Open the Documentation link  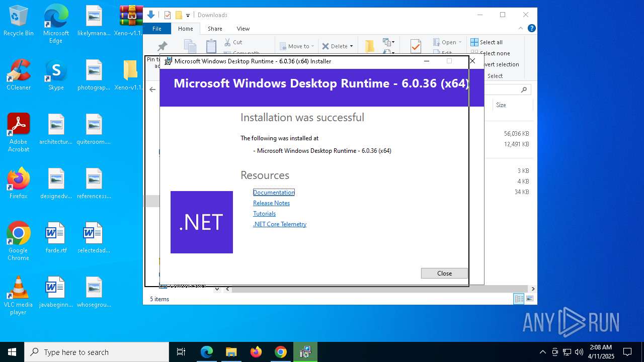[274, 193]
